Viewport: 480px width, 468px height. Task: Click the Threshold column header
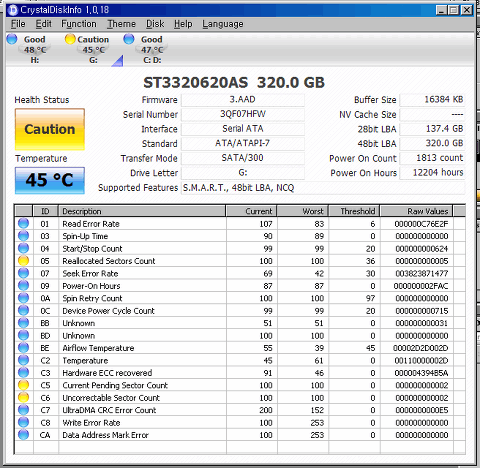click(354, 211)
